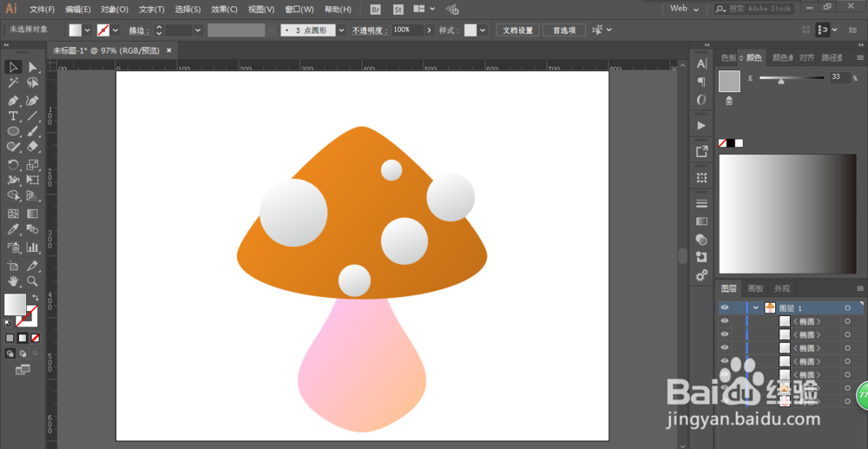Image resolution: width=868 pixels, height=449 pixels.
Task: Select the Slice tool
Action: pyautogui.click(x=33, y=266)
